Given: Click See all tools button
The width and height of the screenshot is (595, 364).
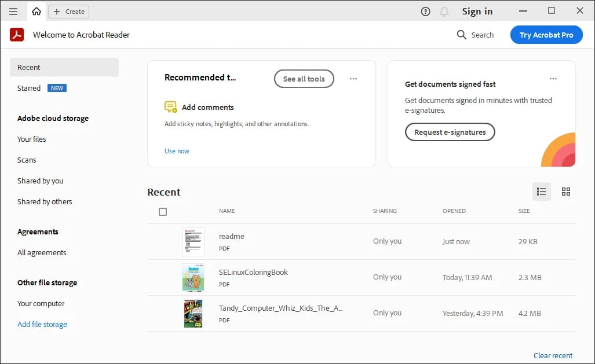Looking at the screenshot, I should (x=304, y=79).
